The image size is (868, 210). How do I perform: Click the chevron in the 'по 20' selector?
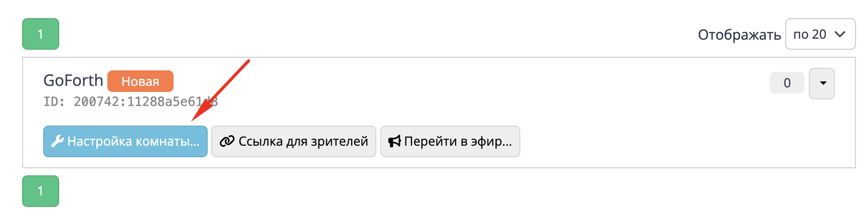coord(840,34)
